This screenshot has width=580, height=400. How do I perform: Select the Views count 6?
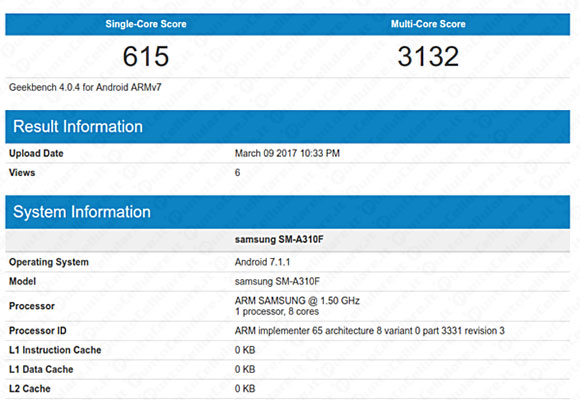coord(237,172)
